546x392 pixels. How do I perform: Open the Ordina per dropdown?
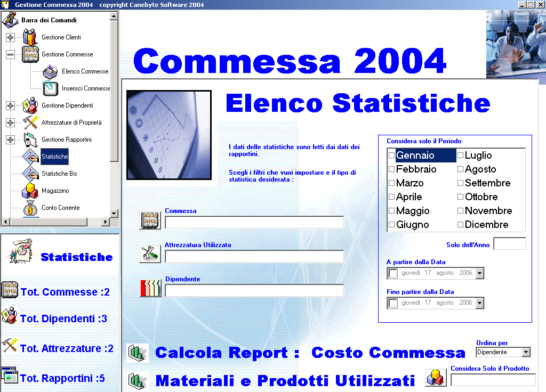(x=526, y=353)
